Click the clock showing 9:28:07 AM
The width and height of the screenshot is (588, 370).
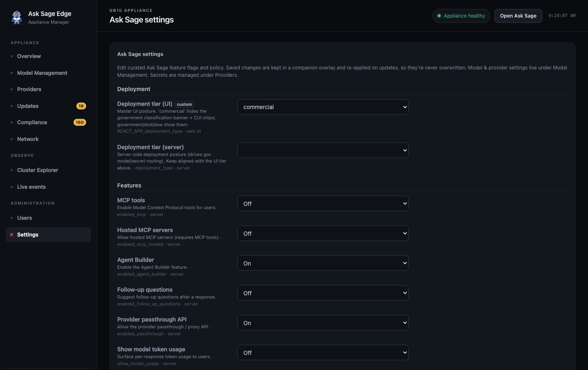pyautogui.click(x=562, y=16)
